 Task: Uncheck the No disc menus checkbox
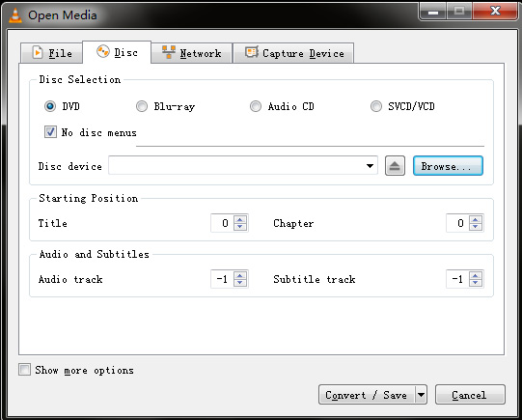(x=50, y=132)
